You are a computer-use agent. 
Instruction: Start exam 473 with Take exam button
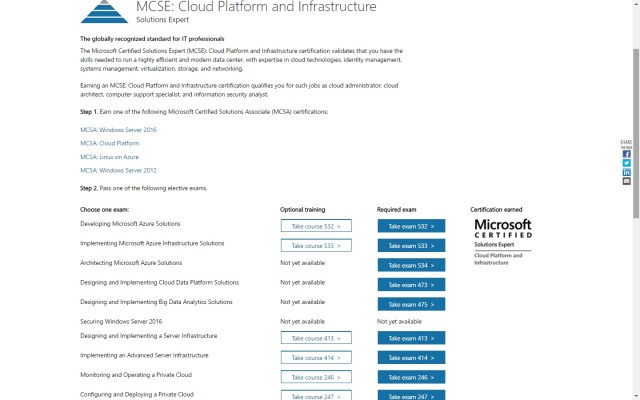[x=411, y=284]
